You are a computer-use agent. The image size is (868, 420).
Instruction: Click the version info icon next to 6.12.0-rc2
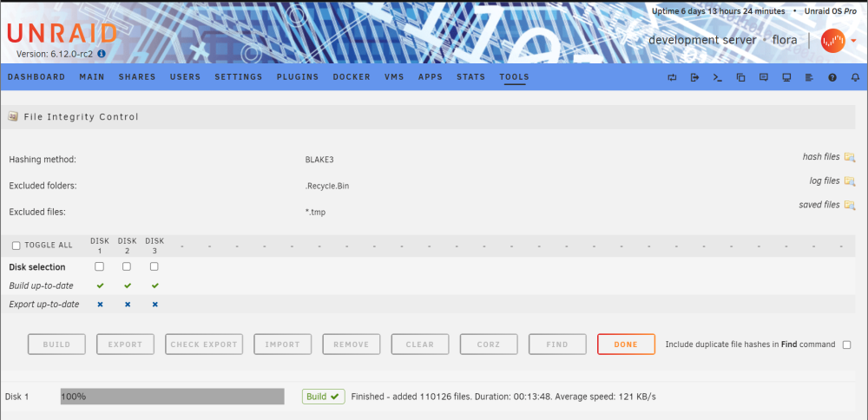tap(102, 54)
